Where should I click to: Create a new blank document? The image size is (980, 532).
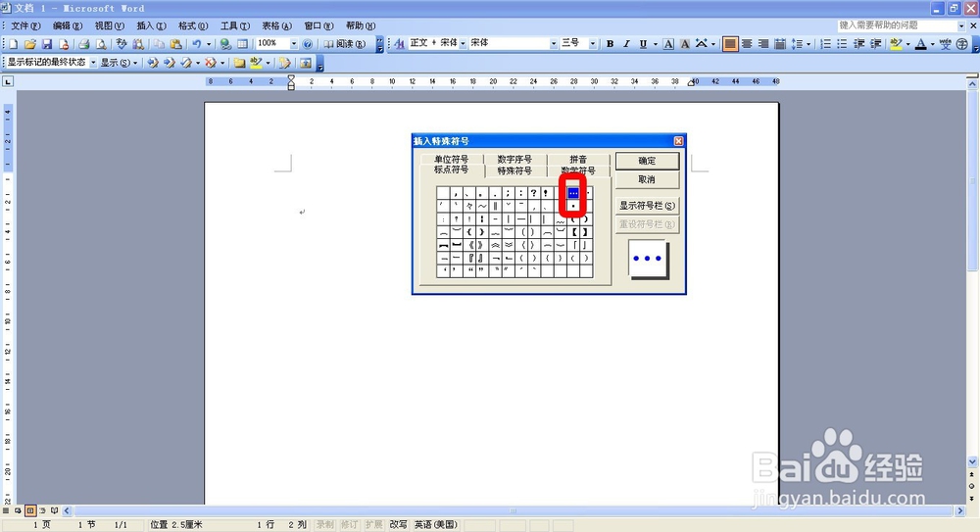coord(13,44)
